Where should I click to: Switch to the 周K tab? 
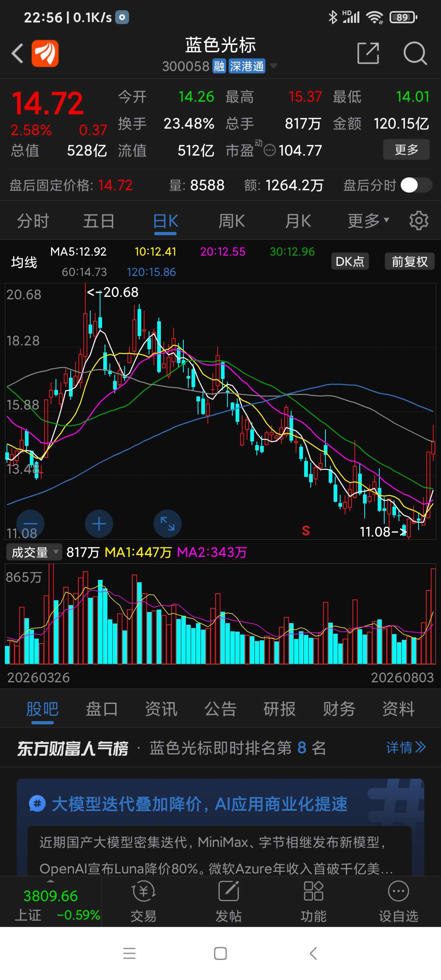point(232,221)
